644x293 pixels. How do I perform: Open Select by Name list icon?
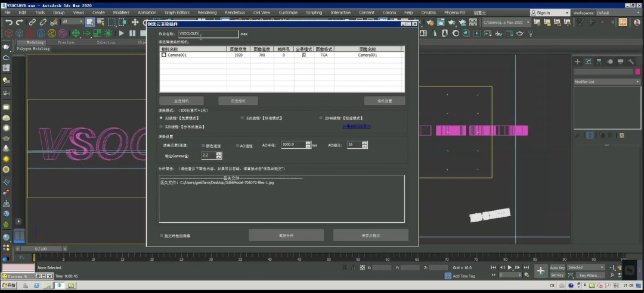(101, 22)
